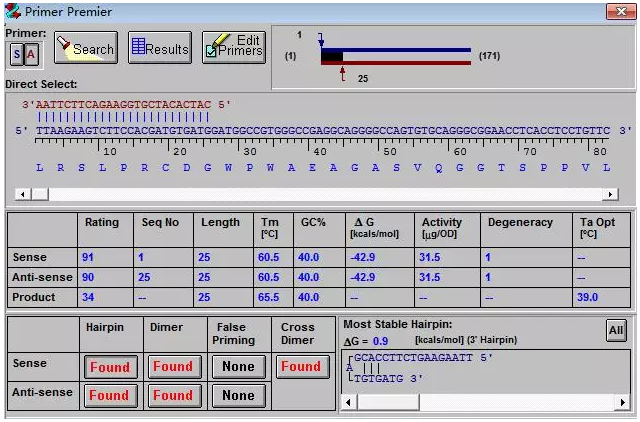Image resolution: width=640 pixels, height=422 pixels.
Task: Select the Anti-sense primer A toggle
Action: (31, 54)
